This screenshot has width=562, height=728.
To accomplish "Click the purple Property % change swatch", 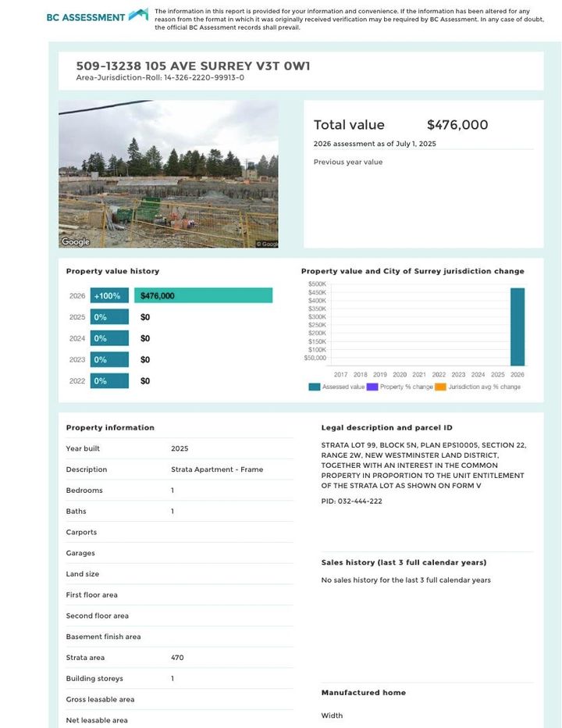I will point(372,387).
